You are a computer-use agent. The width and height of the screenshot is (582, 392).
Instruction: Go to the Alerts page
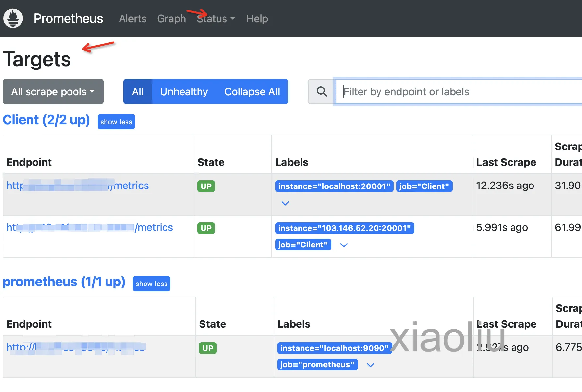tap(132, 19)
